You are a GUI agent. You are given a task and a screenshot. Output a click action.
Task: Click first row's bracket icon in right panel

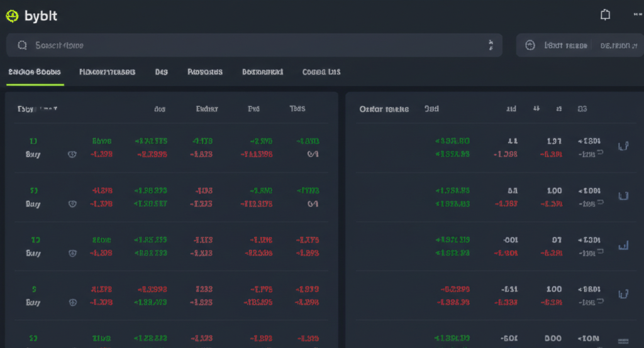coord(623,146)
